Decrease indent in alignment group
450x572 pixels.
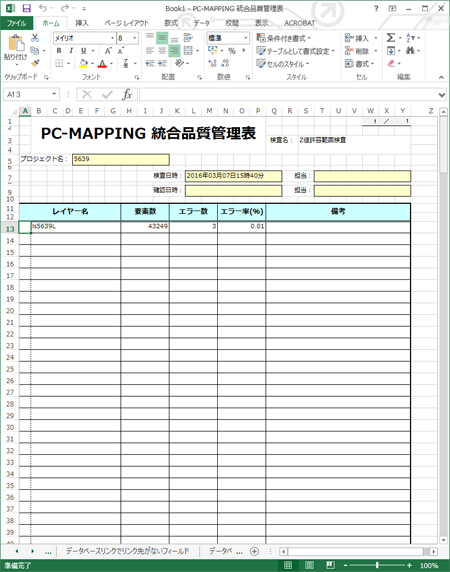[150, 63]
